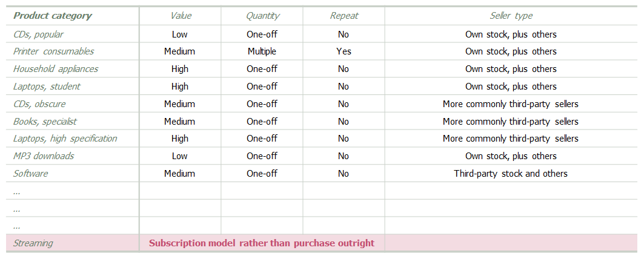Click the Seller type column header
The height and width of the screenshot is (259, 644).
[x=511, y=16]
